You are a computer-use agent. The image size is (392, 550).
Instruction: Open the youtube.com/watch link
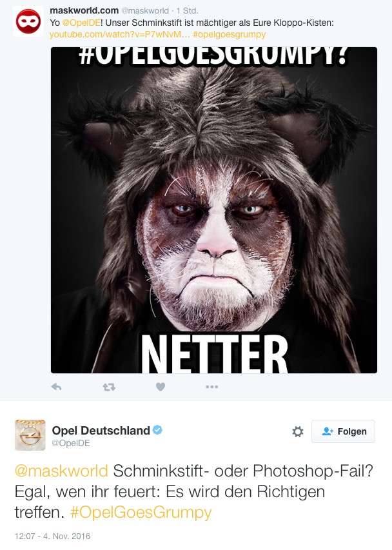click(119, 34)
